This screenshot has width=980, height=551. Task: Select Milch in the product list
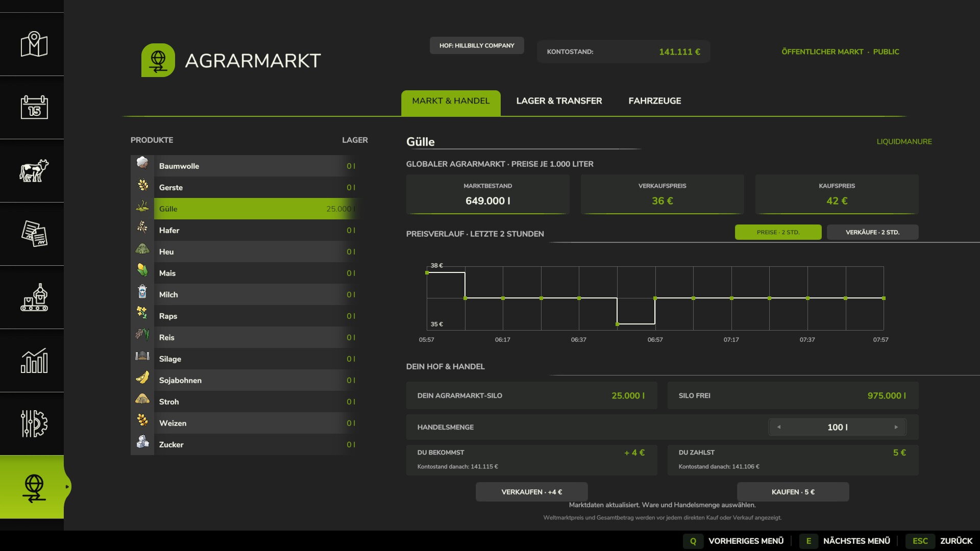click(x=244, y=294)
